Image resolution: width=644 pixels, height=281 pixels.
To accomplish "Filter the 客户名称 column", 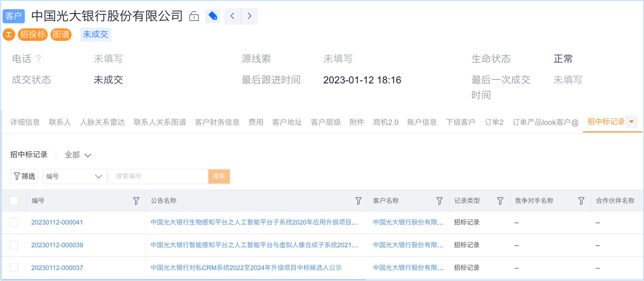I will (440, 201).
